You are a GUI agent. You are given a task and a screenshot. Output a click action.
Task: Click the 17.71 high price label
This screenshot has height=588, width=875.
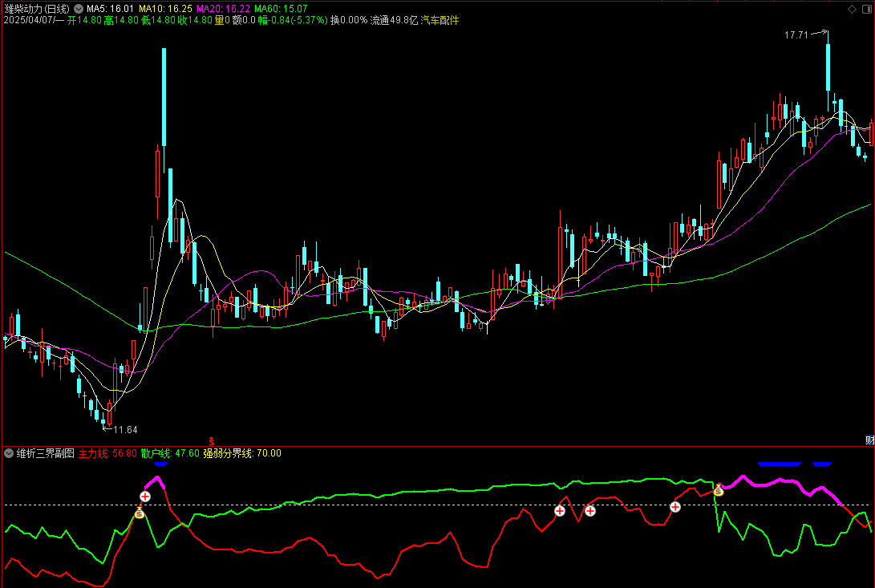click(x=796, y=35)
